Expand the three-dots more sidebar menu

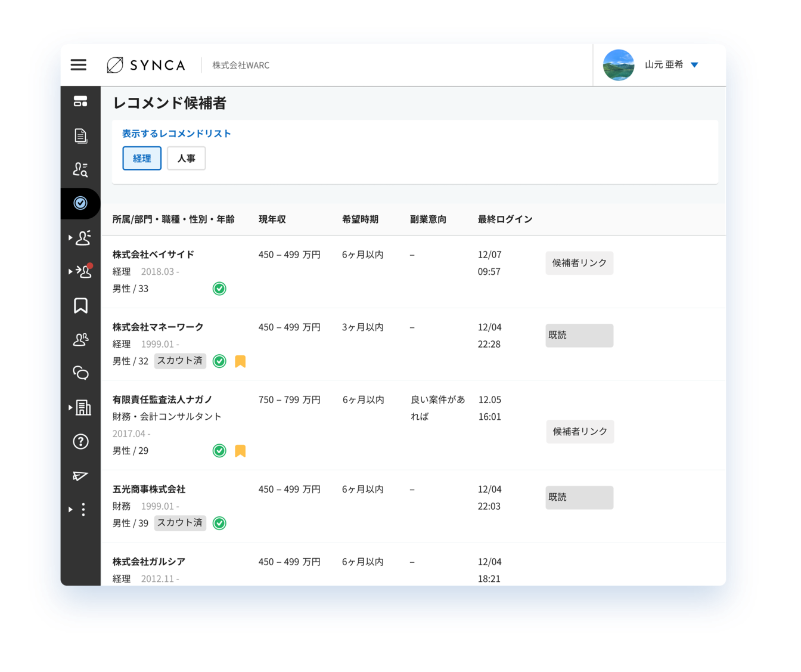pos(80,510)
